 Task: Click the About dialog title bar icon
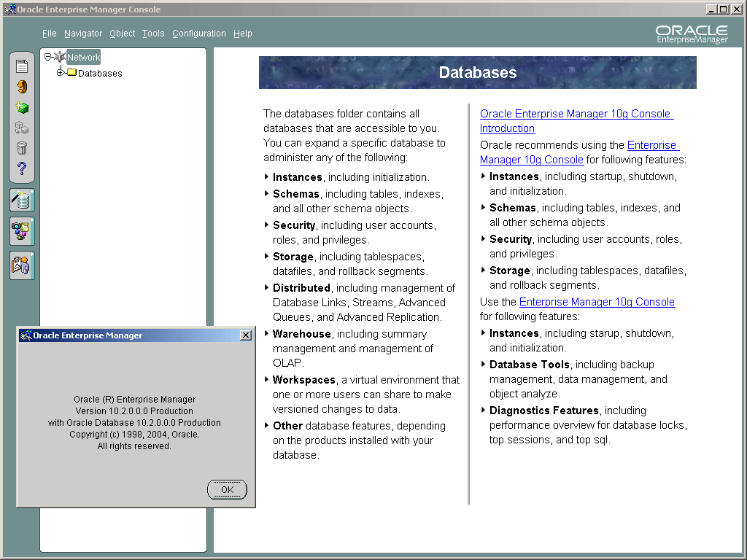pos(26,335)
